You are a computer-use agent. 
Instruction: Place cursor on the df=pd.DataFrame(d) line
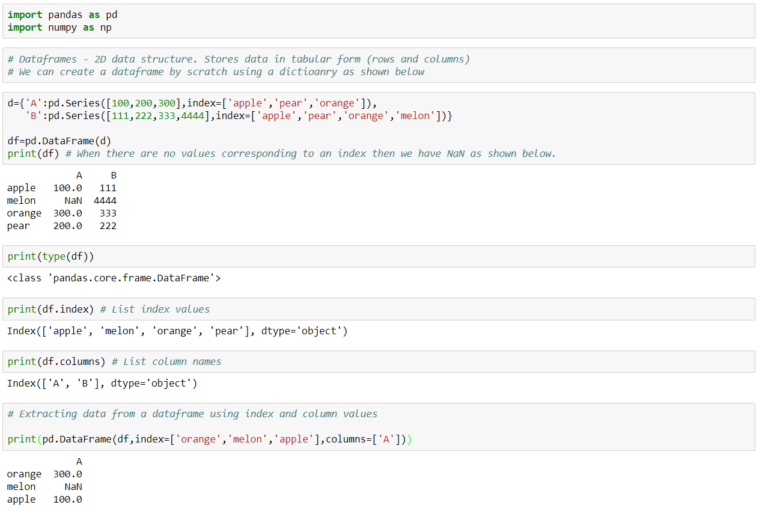pyautogui.click(x=59, y=141)
